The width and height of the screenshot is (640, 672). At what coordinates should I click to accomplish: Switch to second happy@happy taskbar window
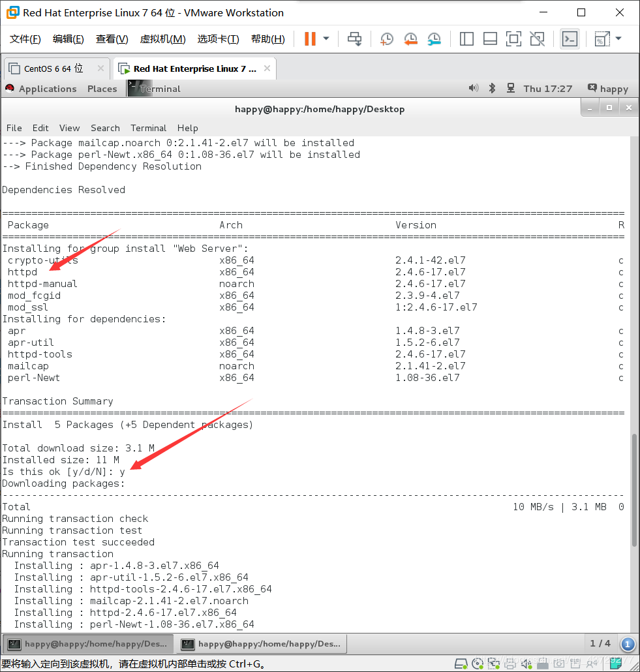(261, 644)
